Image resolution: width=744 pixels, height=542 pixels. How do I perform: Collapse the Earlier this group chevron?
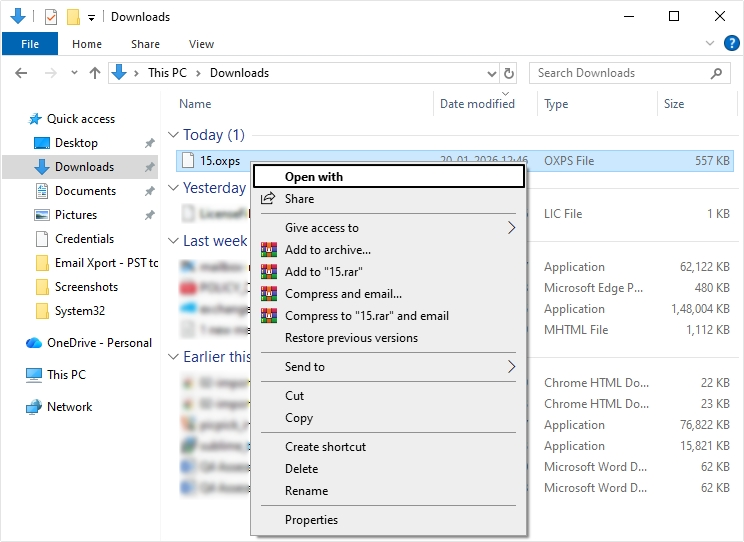pos(173,357)
